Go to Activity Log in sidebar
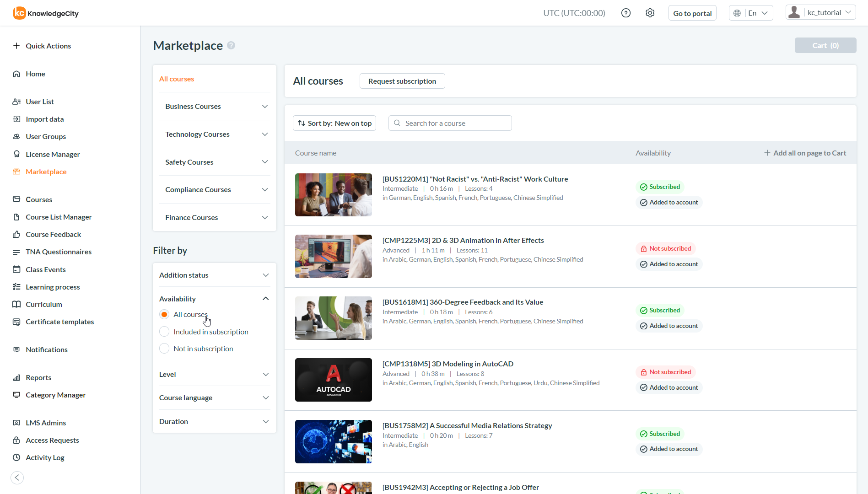Image resolution: width=868 pixels, height=494 pixels. tap(45, 457)
